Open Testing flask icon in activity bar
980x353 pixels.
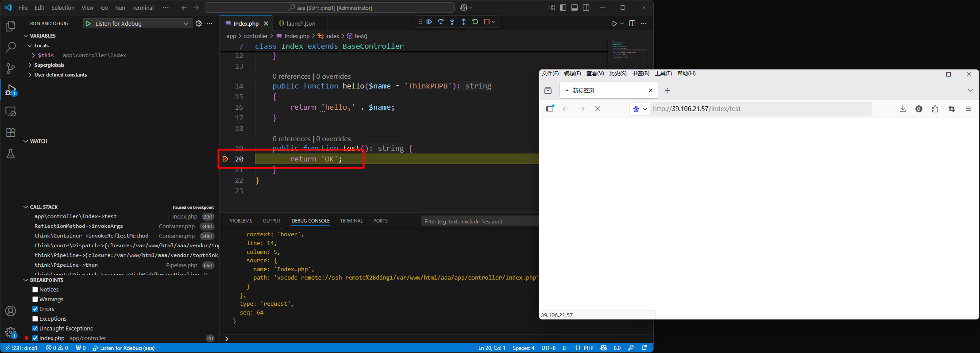(11, 153)
